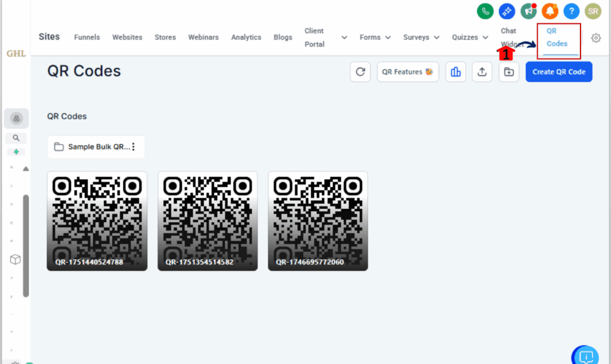Image resolution: width=611 pixels, height=364 pixels.
Task: Click the sidebar search magnifier icon
Action: point(16,138)
